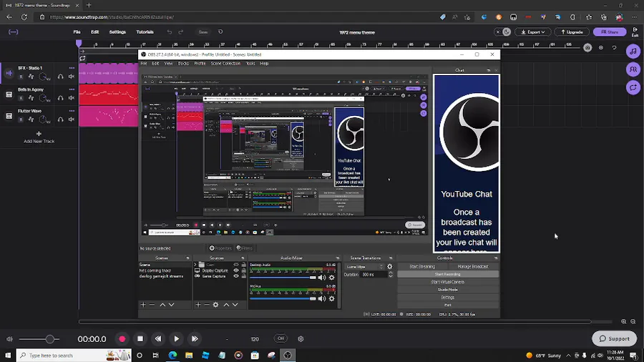
Task: Click Studio Mode in OBS controls
Action: click(448, 290)
